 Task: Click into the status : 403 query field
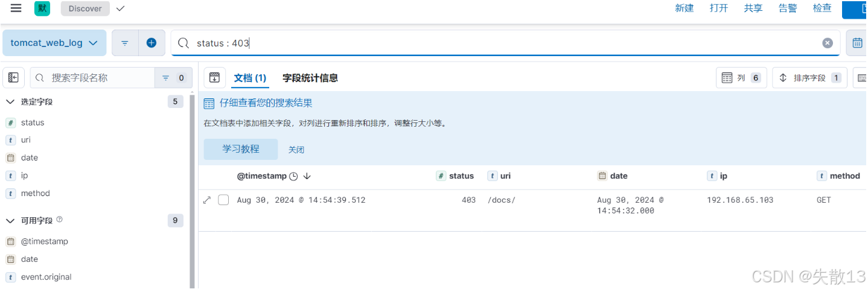pos(505,43)
